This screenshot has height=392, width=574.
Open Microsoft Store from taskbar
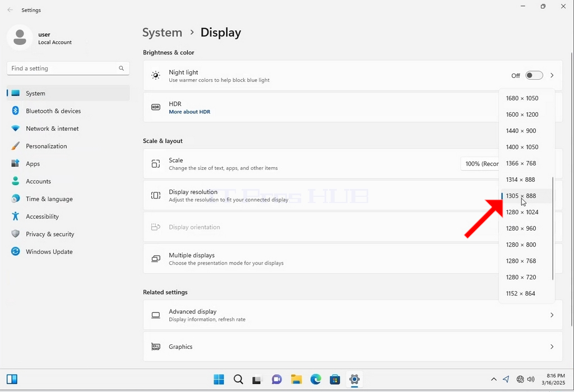point(335,380)
